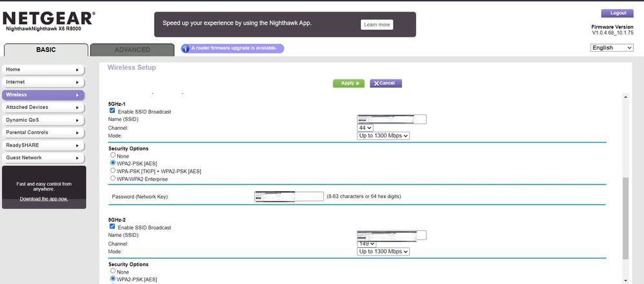Select WPA/WPA2 Enterprise radio button
Viewport: 644px width, 284px height.
click(x=113, y=178)
